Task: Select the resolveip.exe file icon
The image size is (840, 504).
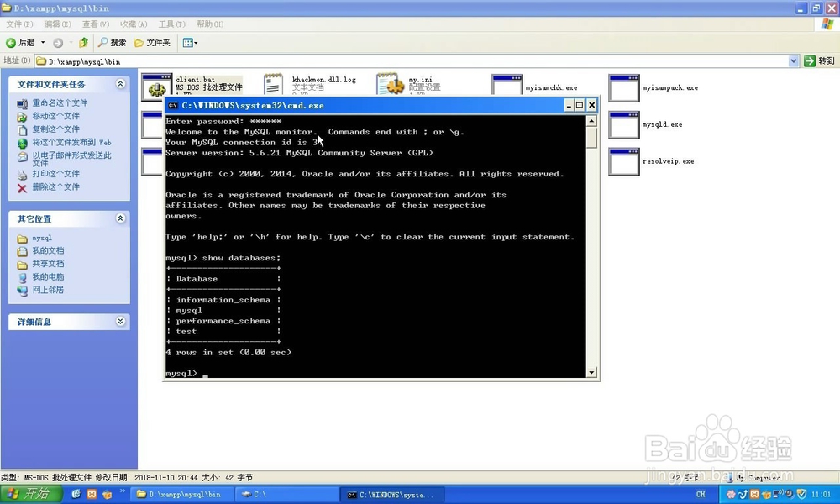Action: point(624,162)
